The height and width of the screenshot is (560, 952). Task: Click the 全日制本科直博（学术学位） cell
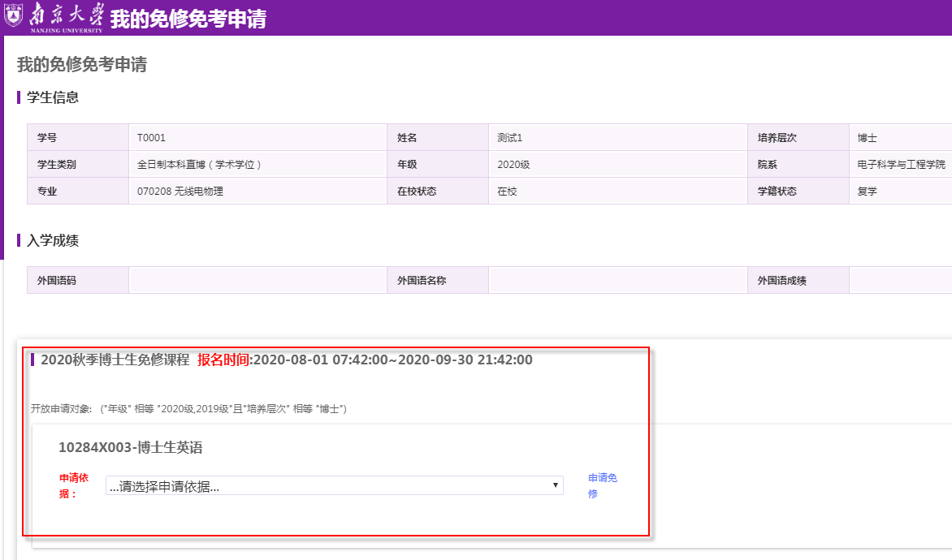[x=200, y=165]
